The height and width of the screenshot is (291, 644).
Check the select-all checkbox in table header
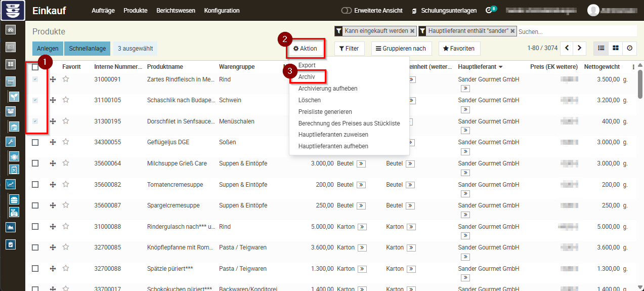[x=35, y=67]
